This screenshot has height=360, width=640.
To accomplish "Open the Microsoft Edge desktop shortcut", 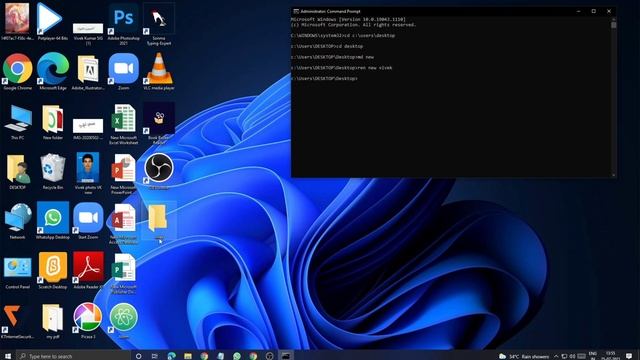I will (53, 71).
